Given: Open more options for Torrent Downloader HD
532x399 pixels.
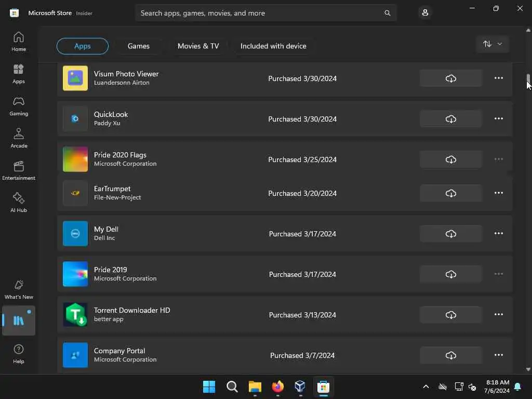Looking at the screenshot, I should click(x=498, y=314).
